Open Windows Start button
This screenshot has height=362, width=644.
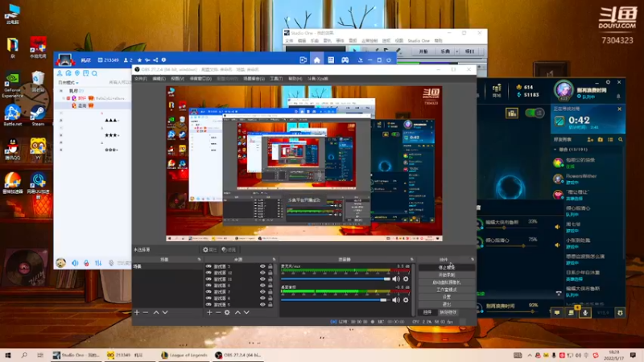coord(7,356)
